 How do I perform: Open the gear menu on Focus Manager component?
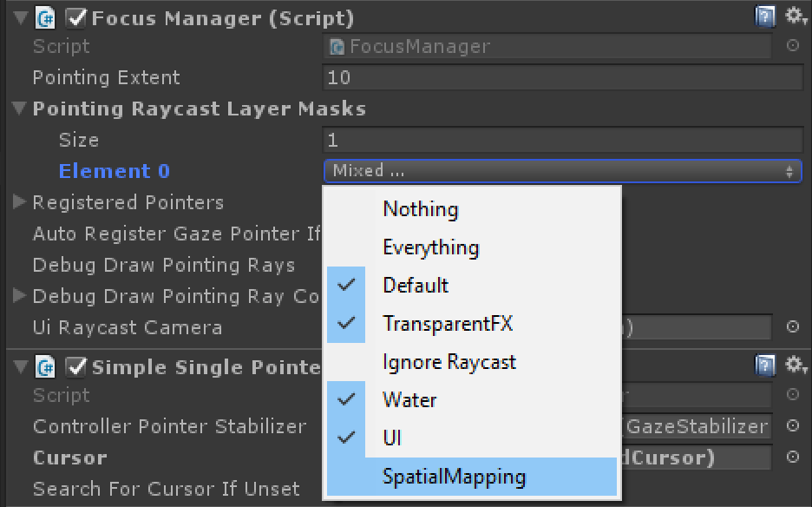[796, 16]
